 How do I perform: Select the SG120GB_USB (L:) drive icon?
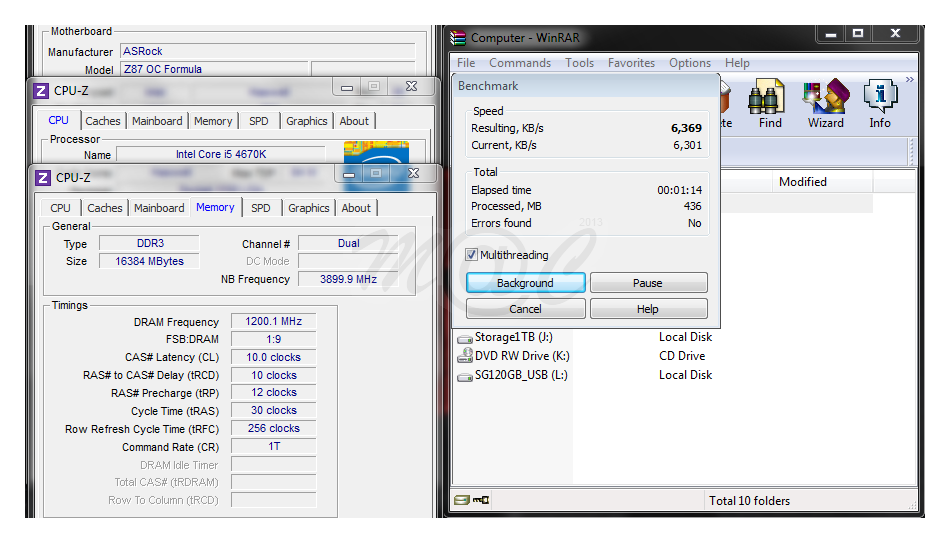coord(465,376)
